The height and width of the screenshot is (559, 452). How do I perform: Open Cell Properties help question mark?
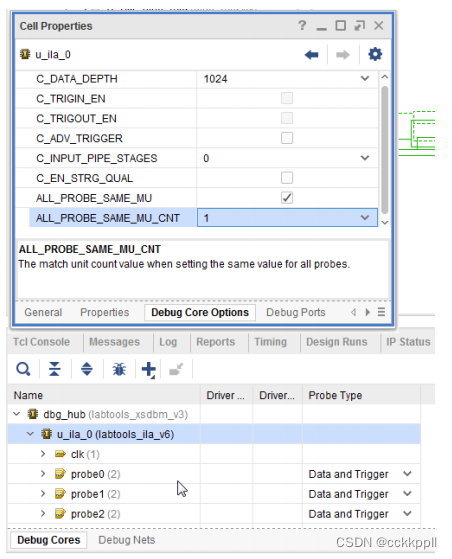click(x=302, y=25)
